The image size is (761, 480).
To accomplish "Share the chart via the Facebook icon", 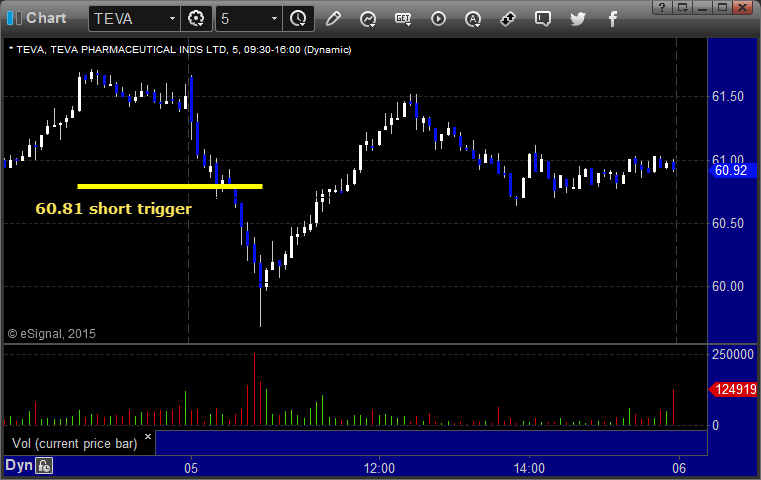I will pos(612,19).
